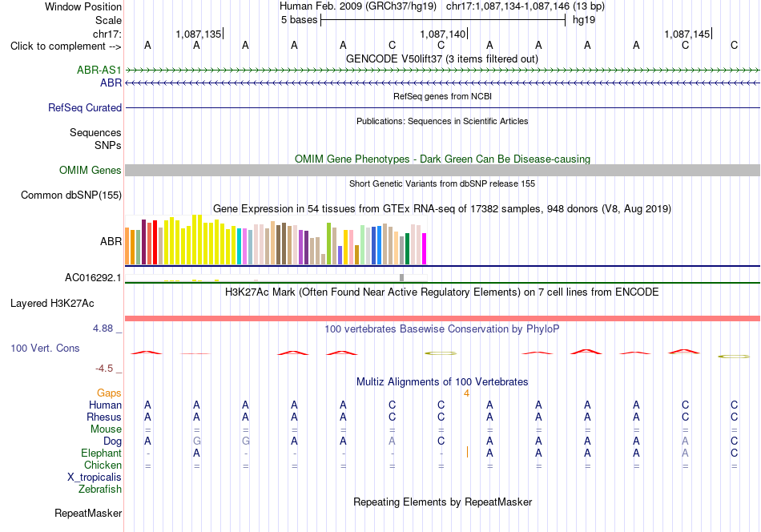Click the Sequences sublabel under Publications

[95, 132]
